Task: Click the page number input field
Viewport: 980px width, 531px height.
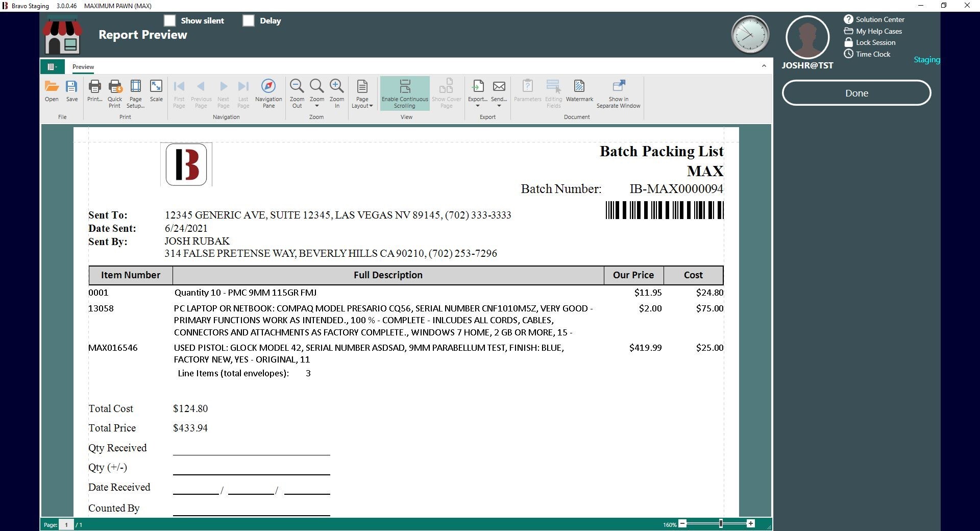Action: click(66, 524)
